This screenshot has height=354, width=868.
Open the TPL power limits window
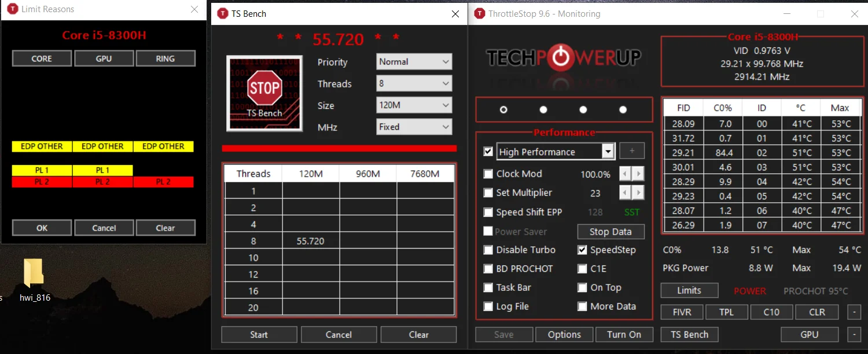(x=726, y=312)
